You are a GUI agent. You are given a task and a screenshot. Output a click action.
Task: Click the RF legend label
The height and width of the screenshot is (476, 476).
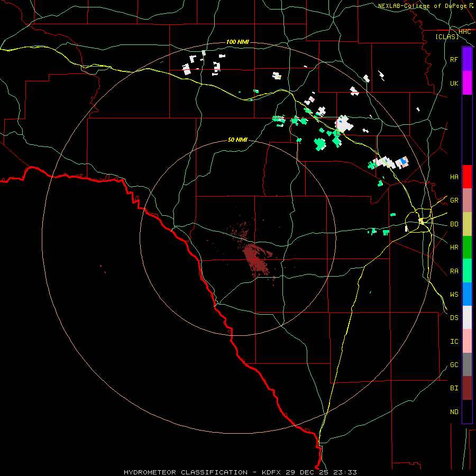tap(454, 59)
